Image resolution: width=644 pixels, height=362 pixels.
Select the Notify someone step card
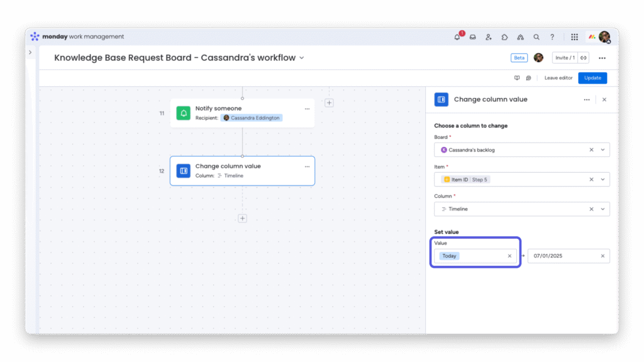click(x=242, y=113)
